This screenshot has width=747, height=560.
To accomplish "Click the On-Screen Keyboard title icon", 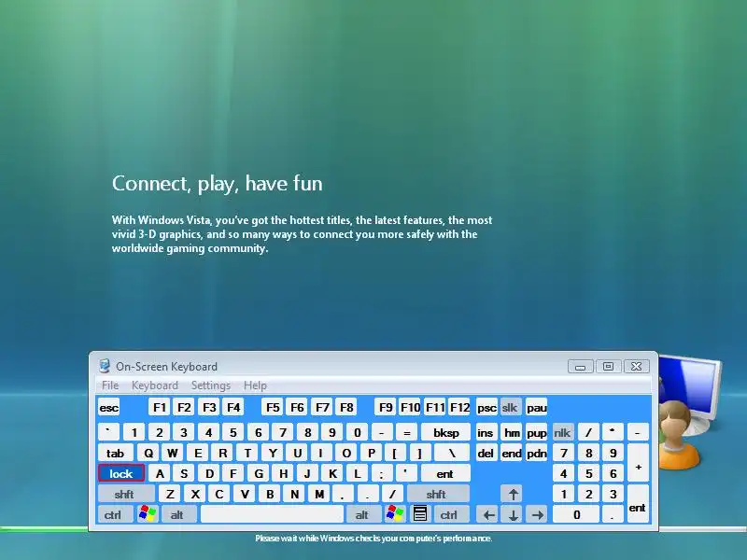I will pyautogui.click(x=105, y=366).
